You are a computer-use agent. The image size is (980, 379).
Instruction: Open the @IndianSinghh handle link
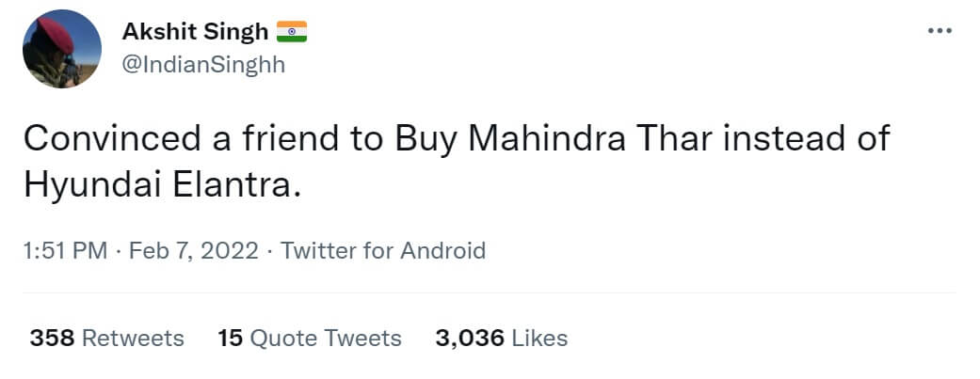203,64
